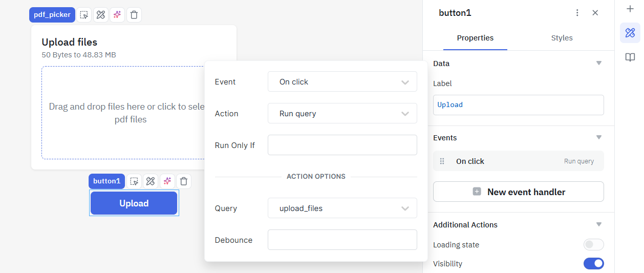Click the pdf_picker select-parent icon
This screenshot has width=644, height=273.
(84, 15)
